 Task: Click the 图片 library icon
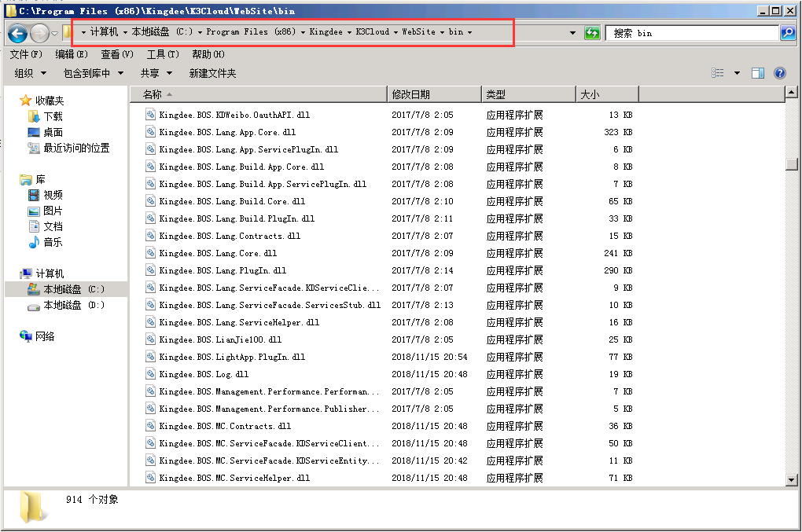33,211
